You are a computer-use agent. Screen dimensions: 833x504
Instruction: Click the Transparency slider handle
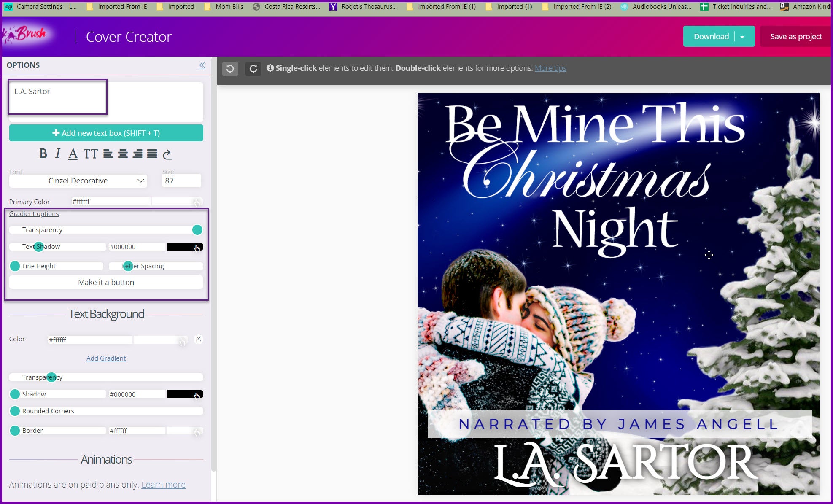click(x=197, y=230)
